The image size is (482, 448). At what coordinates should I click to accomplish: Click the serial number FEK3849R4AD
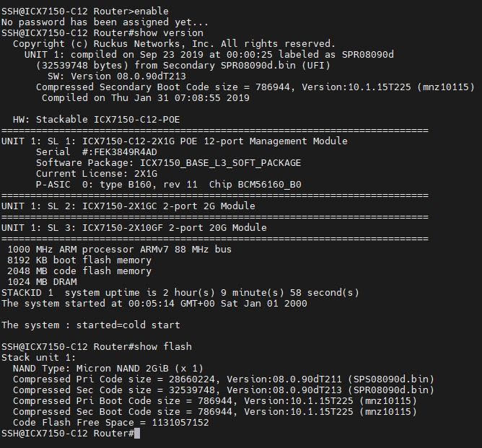tap(126, 151)
